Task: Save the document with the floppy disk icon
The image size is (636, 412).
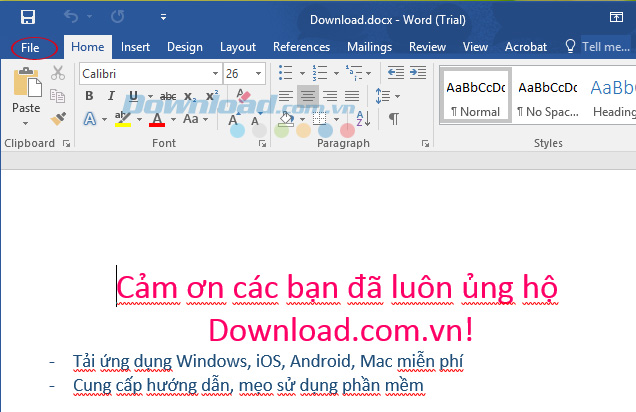Action: (x=28, y=17)
